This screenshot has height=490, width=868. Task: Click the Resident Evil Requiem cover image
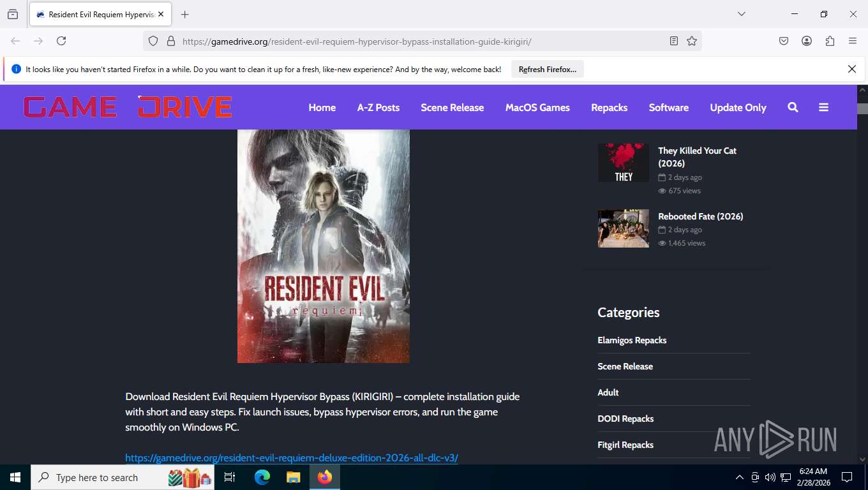point(324,246)
